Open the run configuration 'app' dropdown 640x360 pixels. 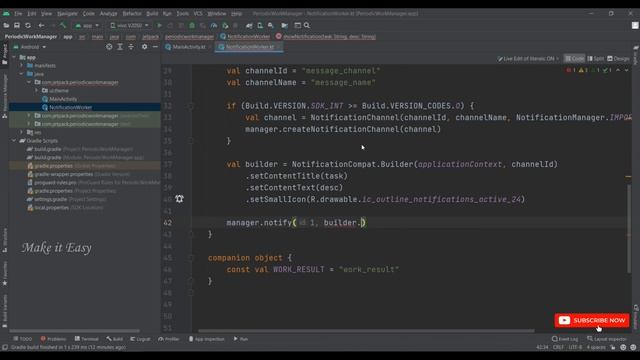coord(87,25)
